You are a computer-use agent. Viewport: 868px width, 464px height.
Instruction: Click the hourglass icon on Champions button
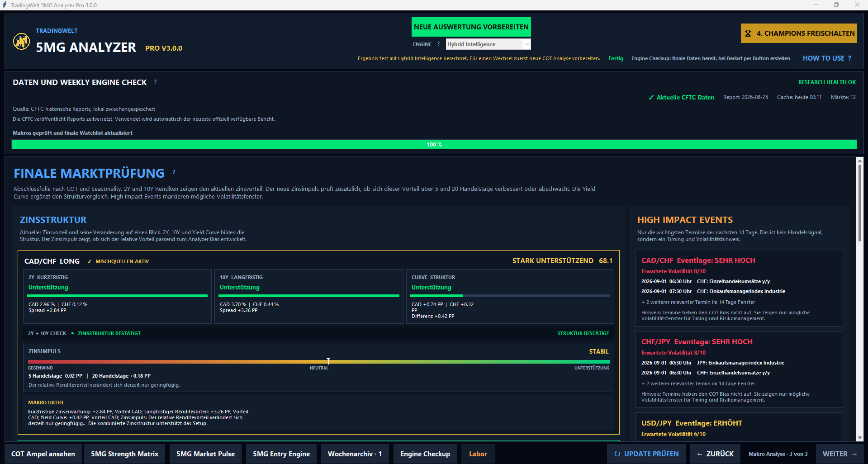[x=748, y=33]
